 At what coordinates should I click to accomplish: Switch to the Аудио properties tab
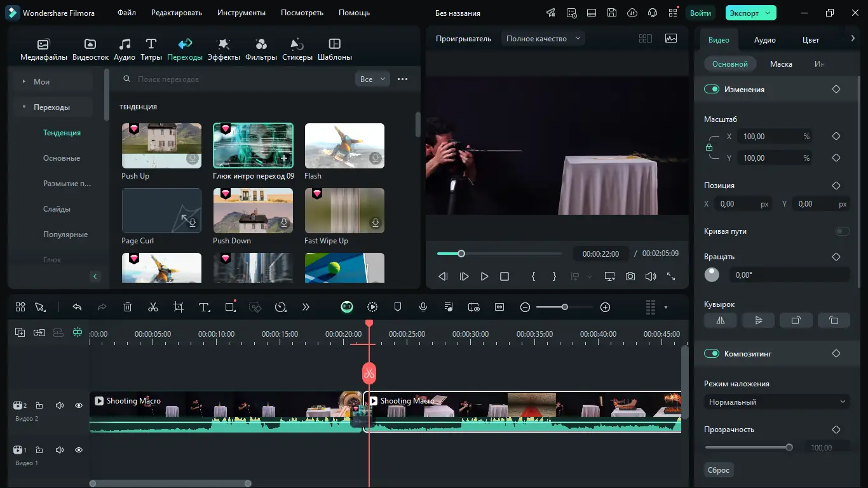pyautogui.click(x=764, y=40)
